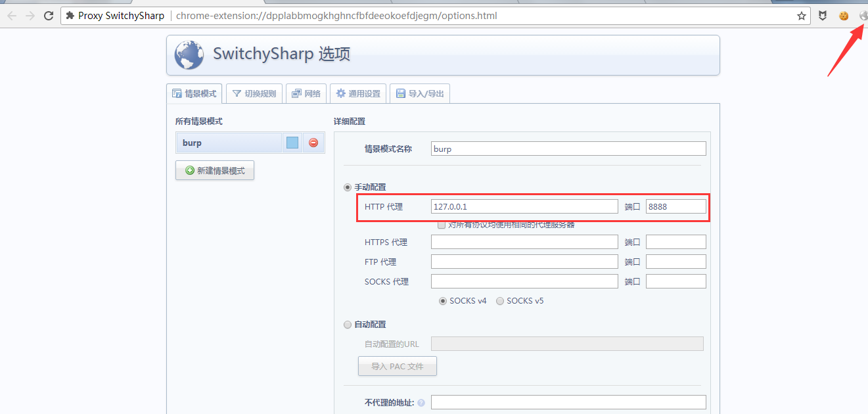This screenshot has height=414, width=868.
Task: Open the shield extension icon in toolbar
Action: coord(823,16)
